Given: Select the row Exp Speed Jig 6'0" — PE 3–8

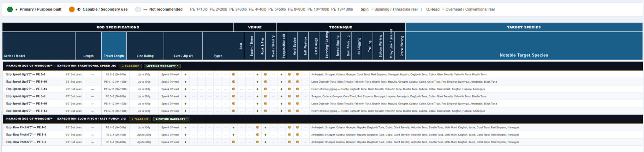Looking at the screenshot, I should point(323,96).
